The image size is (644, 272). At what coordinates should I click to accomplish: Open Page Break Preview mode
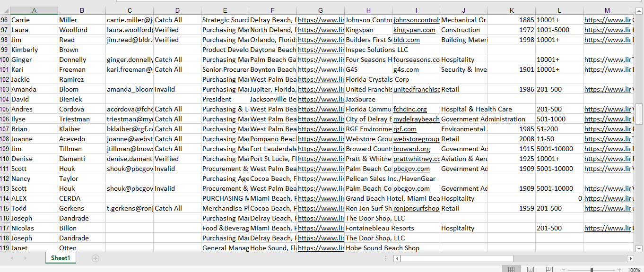click(549, 269)
